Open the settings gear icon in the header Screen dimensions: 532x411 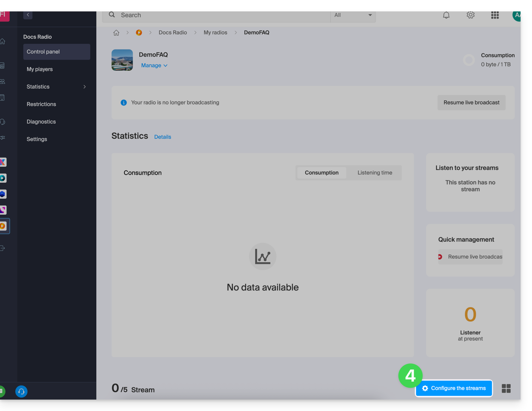point(470,15)
